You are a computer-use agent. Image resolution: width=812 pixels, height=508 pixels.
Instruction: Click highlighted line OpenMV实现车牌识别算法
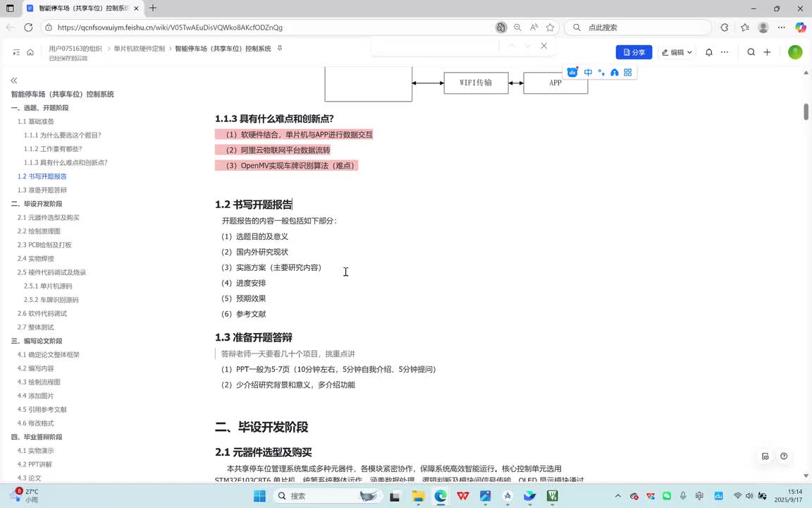click(286, 165)
